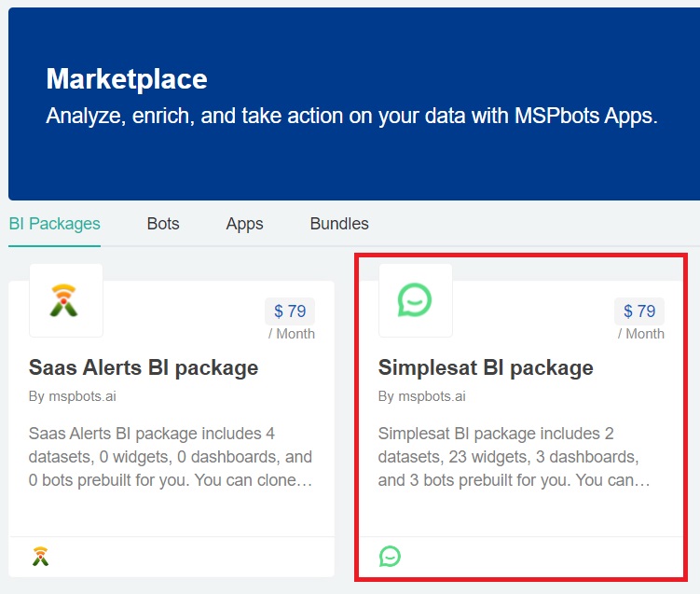Click small Simplesat icon in card footer
700x594 pixels.
pyautogui.click(x=390, y=557)
